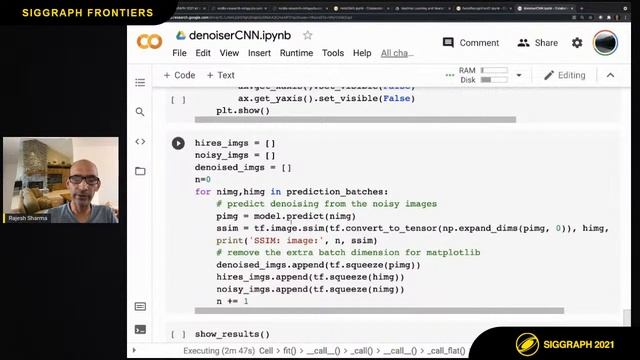Open the settings gear icon
Image resolution: width=640 pixels, height=360 pixels.
pos(577,42)
